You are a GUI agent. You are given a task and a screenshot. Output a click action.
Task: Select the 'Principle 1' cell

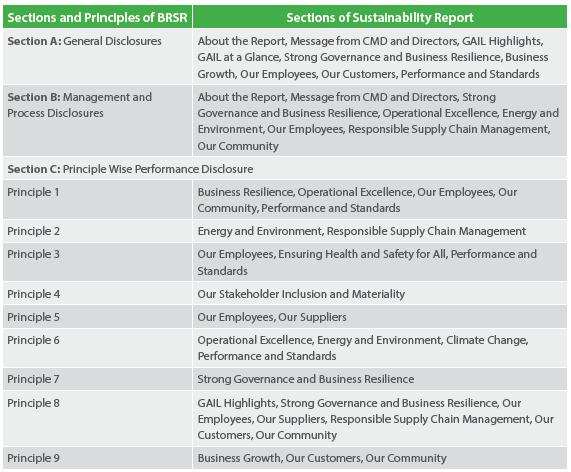pos(97,200)
